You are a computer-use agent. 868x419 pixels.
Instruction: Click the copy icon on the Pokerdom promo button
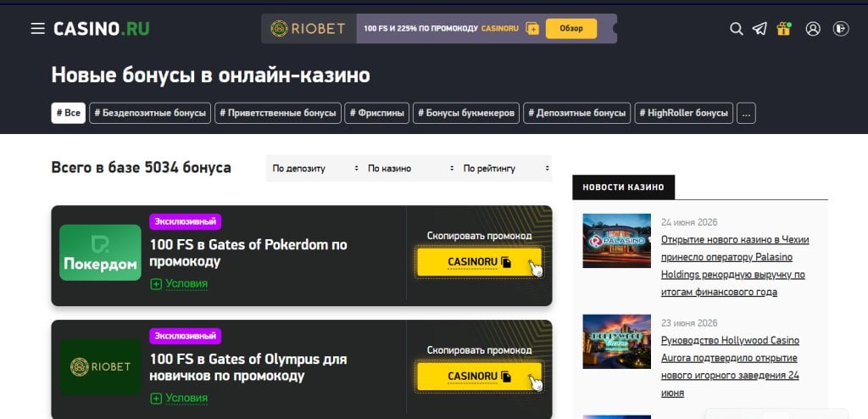click(x=506, y=262)
